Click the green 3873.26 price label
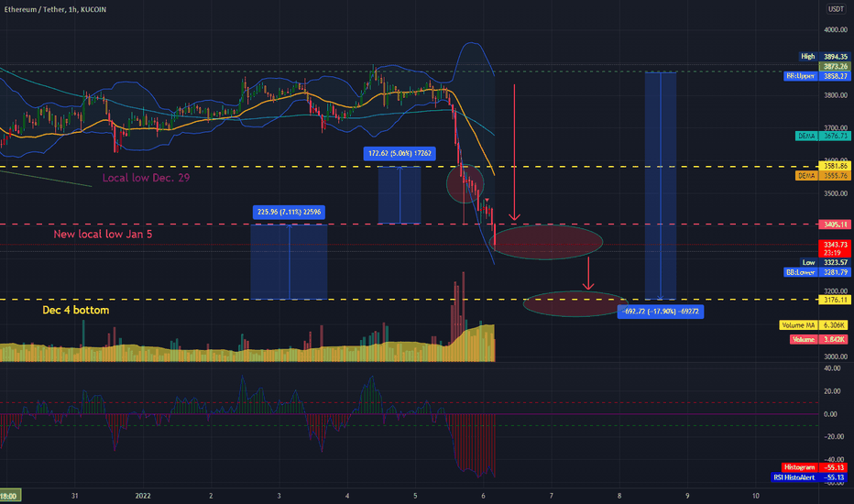 [x=835, y=67]
